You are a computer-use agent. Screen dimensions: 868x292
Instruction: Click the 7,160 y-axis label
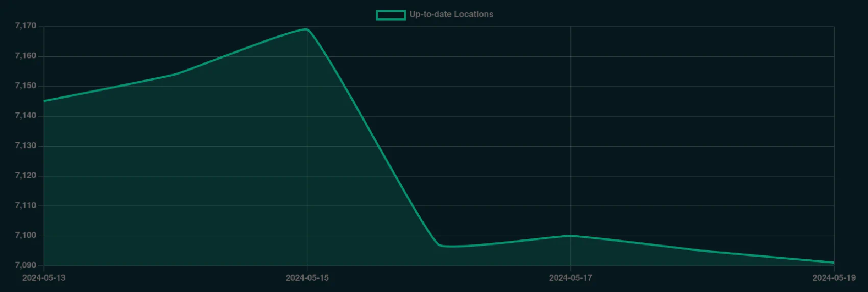point(26,56)
